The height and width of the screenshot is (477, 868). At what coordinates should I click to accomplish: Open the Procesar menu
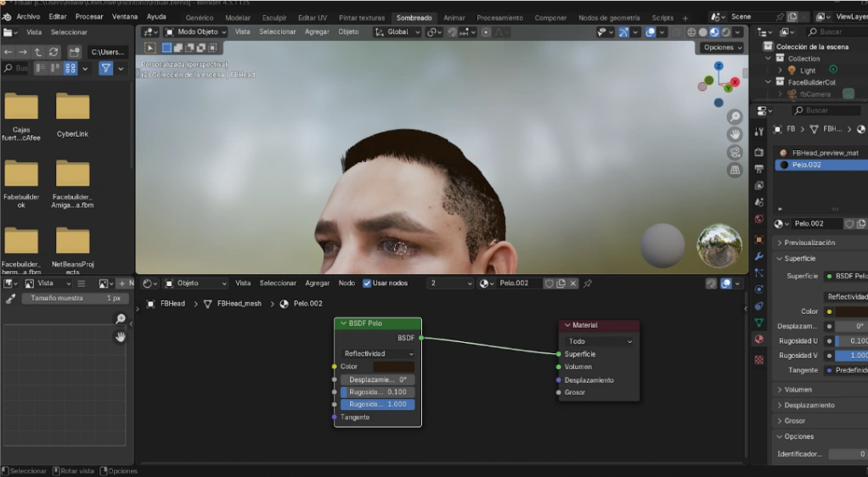click(89, 17)
